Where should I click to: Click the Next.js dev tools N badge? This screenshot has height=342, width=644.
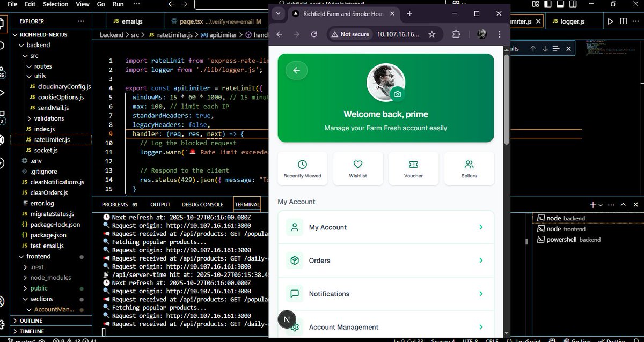click(287, 319)
